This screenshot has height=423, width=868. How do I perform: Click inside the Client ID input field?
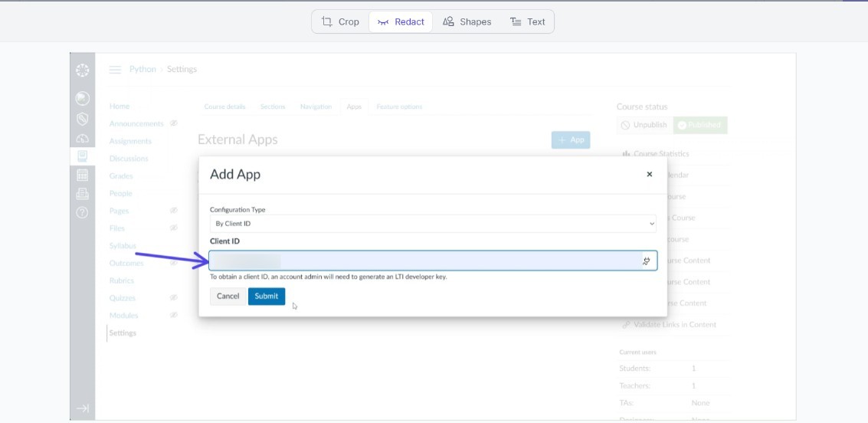coord(433,261)
